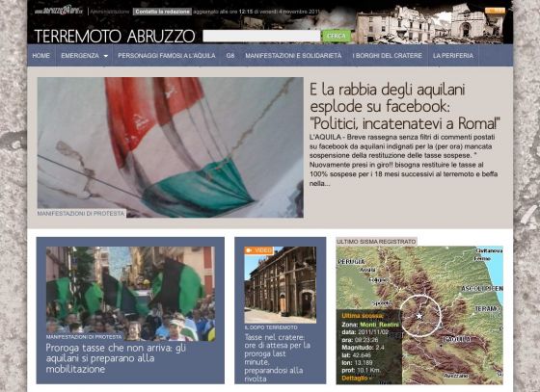540x392 pixels.
Task: Click the orange RSS button in header
Action: 495,11
